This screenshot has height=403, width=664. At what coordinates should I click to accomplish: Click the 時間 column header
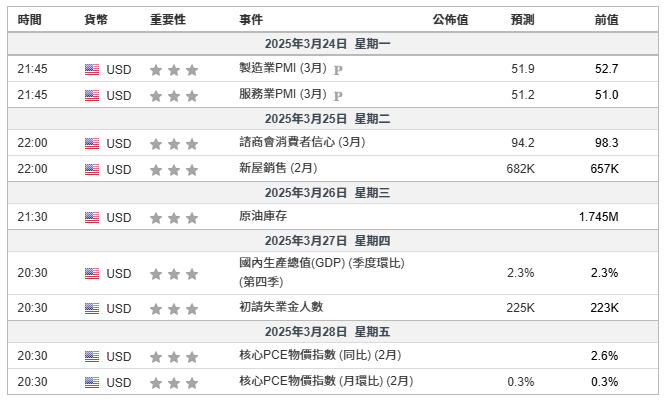pyautogui.click(x=30, y=20)
